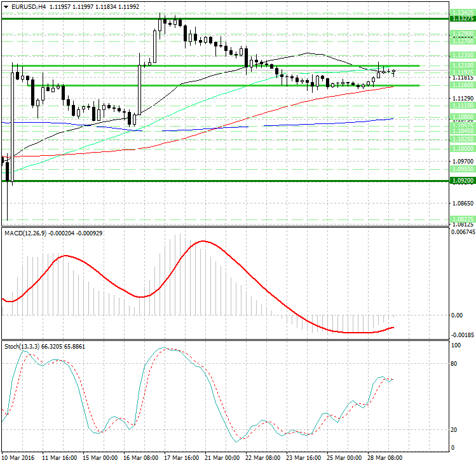Click the 1.08650 price axis value
This screenshot has height=465, width=476.
tap(463, 204)
